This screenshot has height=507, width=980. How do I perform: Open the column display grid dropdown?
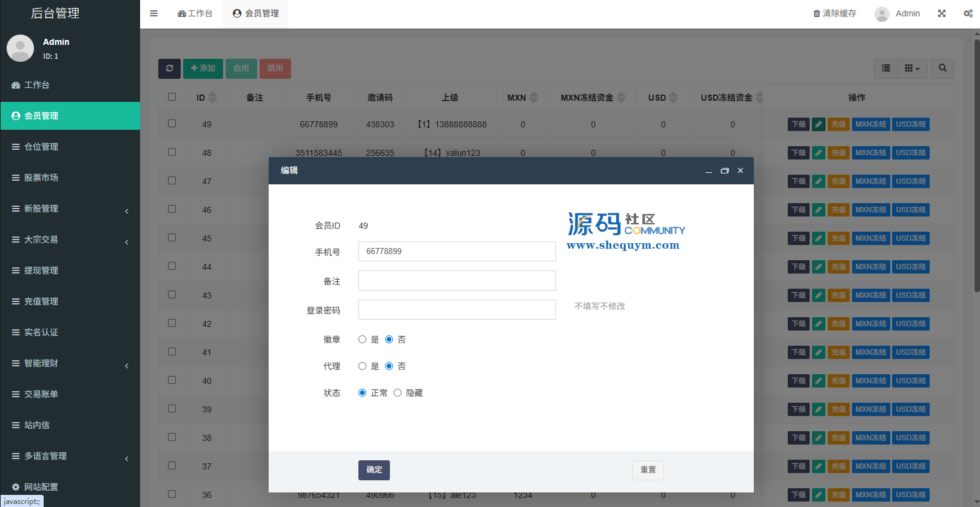tap(911, 69)
